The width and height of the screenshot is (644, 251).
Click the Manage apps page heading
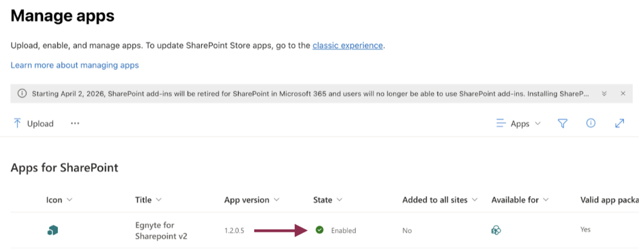pyautogui.click(x=63, y=16)
